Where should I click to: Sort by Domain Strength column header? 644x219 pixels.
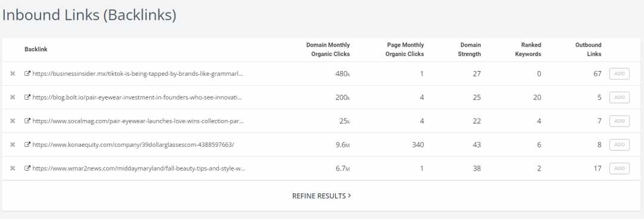click(469, 50)
